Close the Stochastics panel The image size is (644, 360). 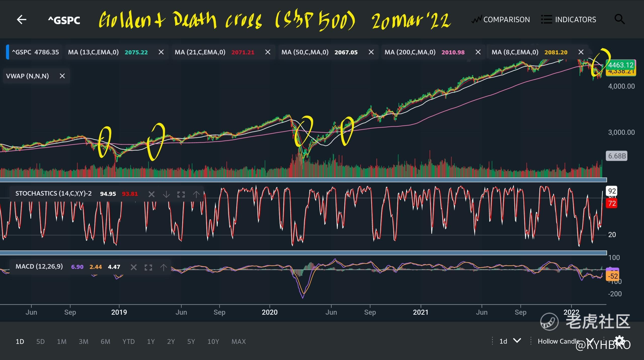click(151, 194)
